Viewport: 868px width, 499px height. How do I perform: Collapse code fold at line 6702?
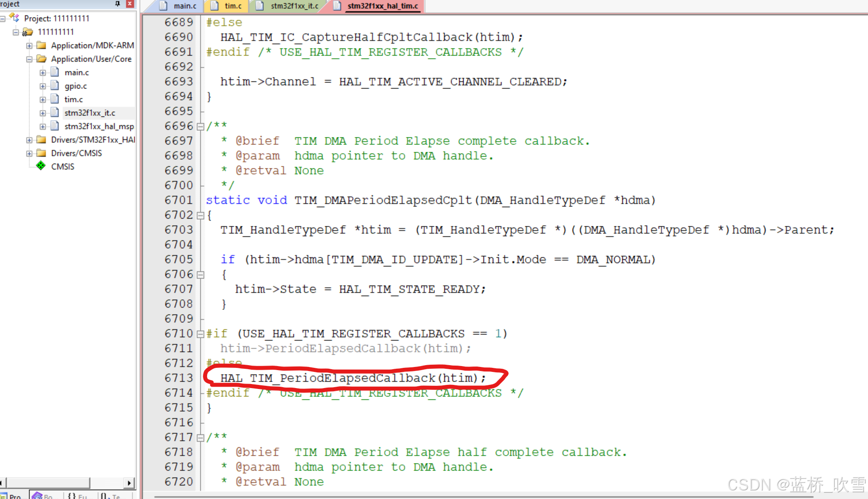tap(200, 216)
